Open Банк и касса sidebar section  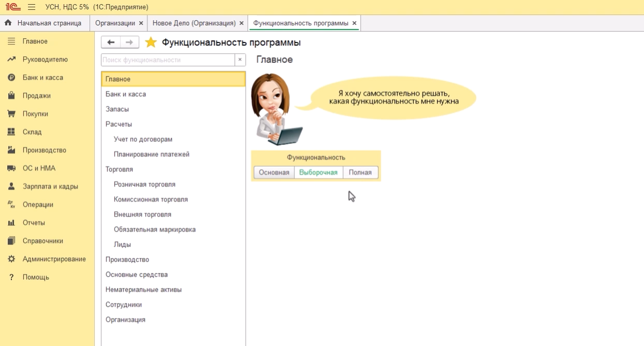click(x=42, y=78)
